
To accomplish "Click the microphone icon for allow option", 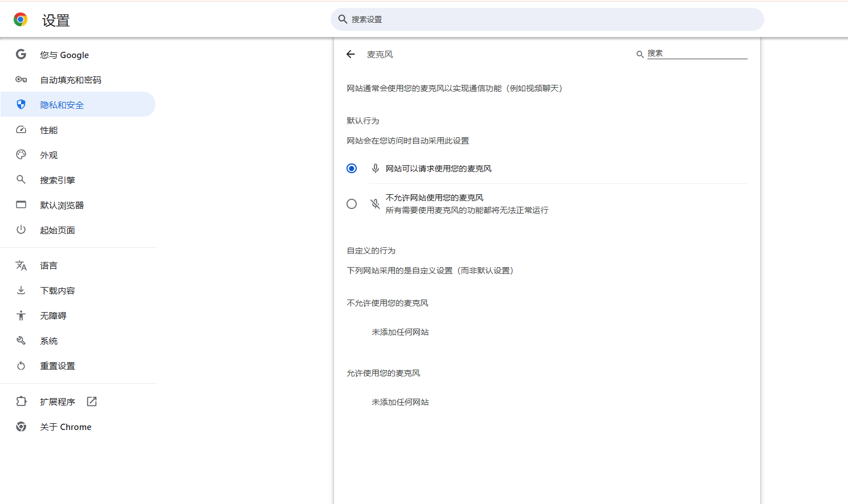I will [x=375, y=169].
